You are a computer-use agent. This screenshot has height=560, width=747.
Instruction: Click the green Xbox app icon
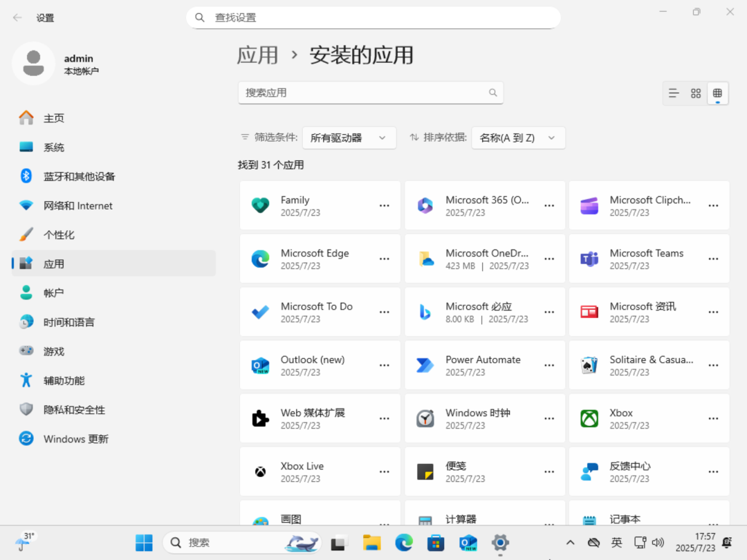coord(589,418)
